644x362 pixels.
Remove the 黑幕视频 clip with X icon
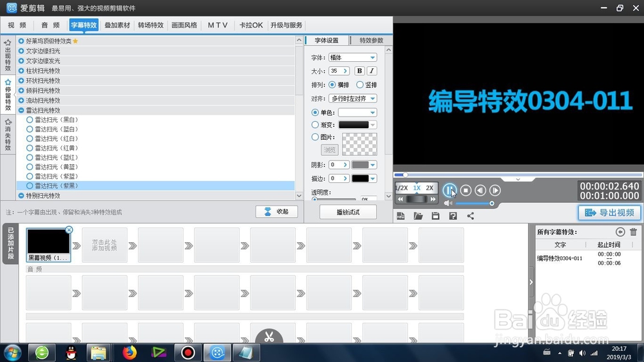pos(69,230)
